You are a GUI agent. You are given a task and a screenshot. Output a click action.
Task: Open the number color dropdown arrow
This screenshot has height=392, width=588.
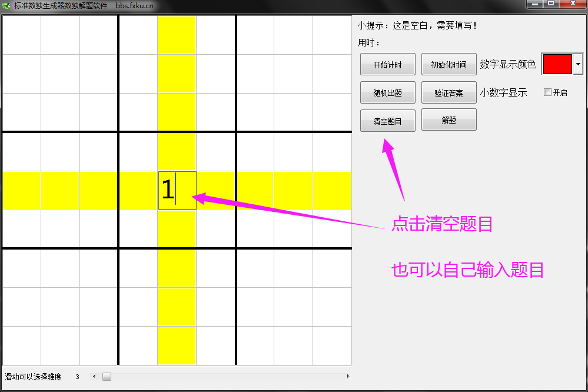[x=578, y=64]
